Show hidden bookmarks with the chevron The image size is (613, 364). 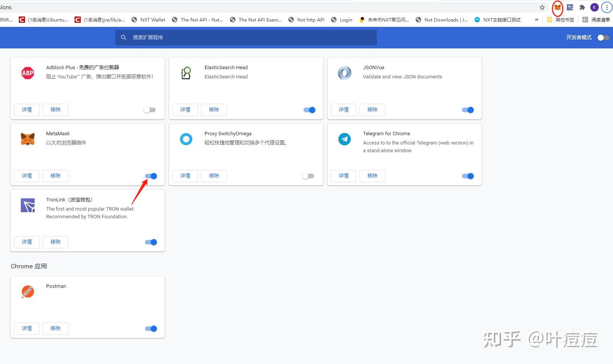click(x=536, y=20)
